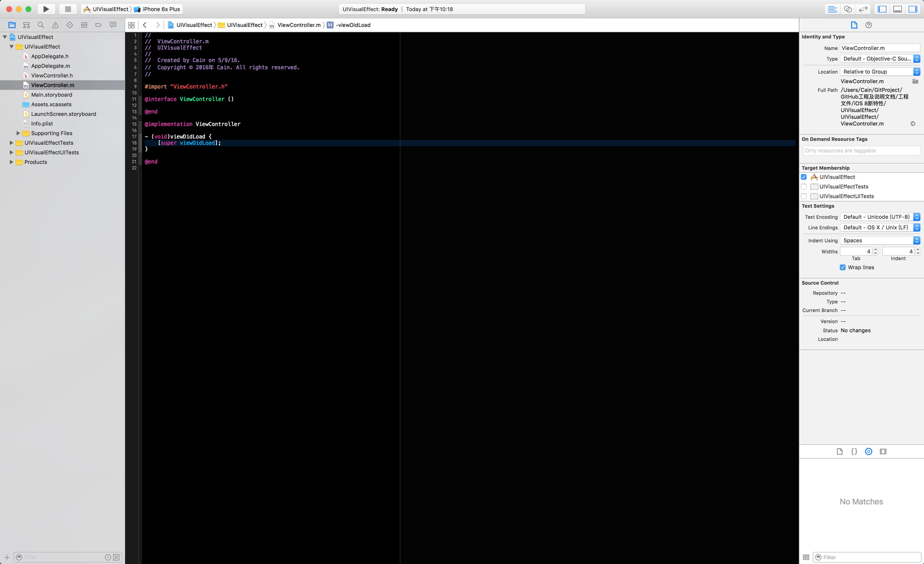Click the -viewDidLoad breadcrumb item
This screenshot has width=924, height=564.
pos(353,25)
